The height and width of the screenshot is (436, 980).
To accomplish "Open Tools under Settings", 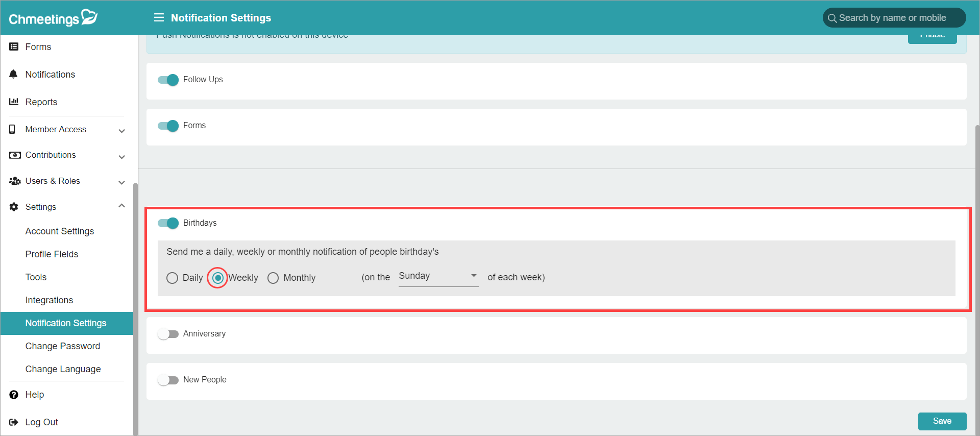I will point(36,277).
